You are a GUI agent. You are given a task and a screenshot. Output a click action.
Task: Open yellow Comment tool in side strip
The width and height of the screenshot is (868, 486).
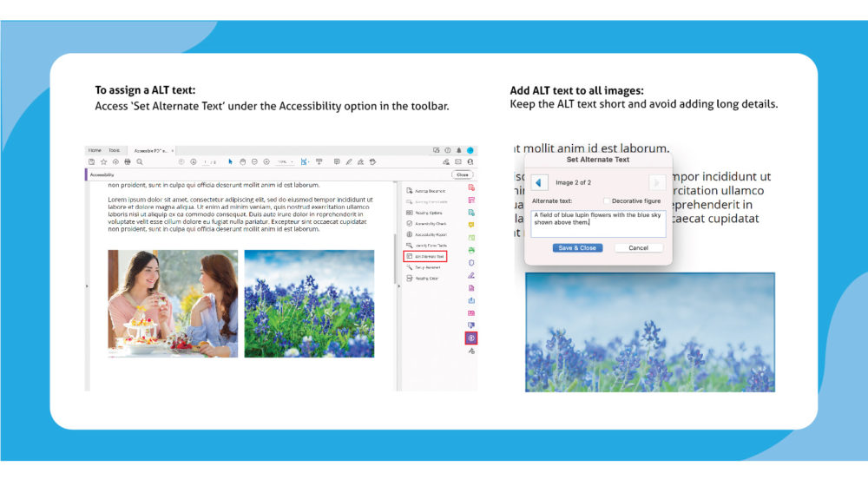point(471,226)
